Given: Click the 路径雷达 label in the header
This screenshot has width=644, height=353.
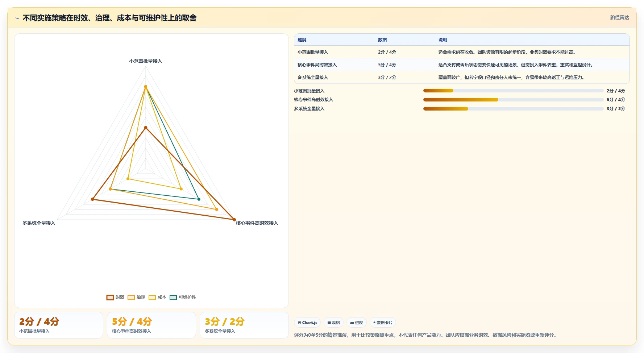Looking at the screenshot, I should click(619, 17).
